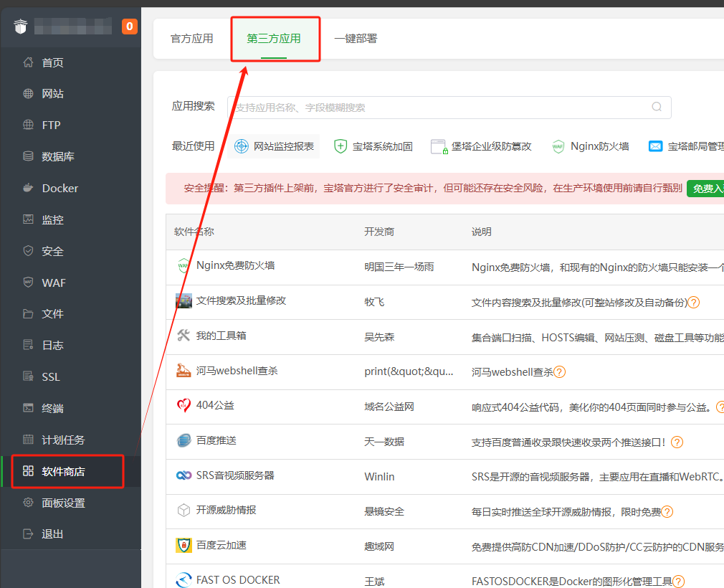
Task: Click the green 免费入驻 button
Action: click(x=705, y=189)
